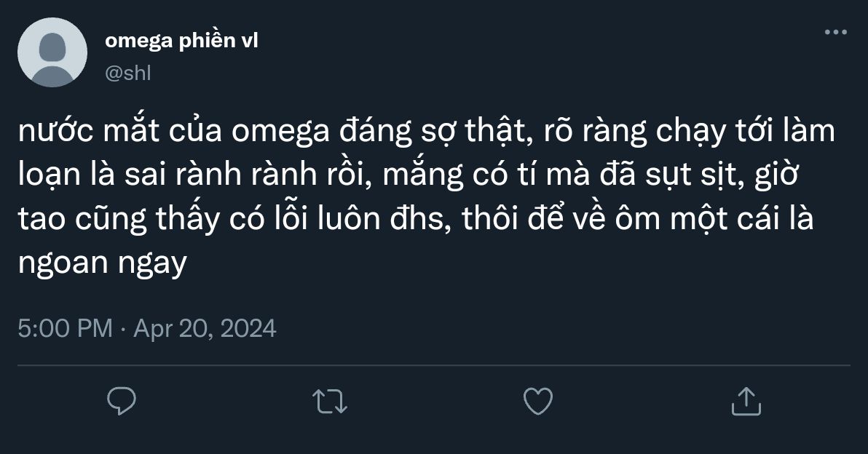
Task: Like the tweet with the heart icon
Action: (538, 401)
